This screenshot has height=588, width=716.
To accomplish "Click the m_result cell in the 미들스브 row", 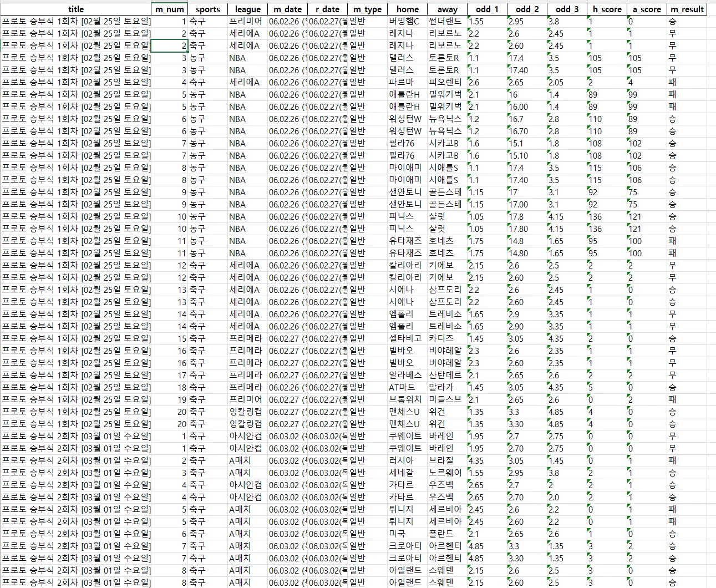I will tap(687, 399).
